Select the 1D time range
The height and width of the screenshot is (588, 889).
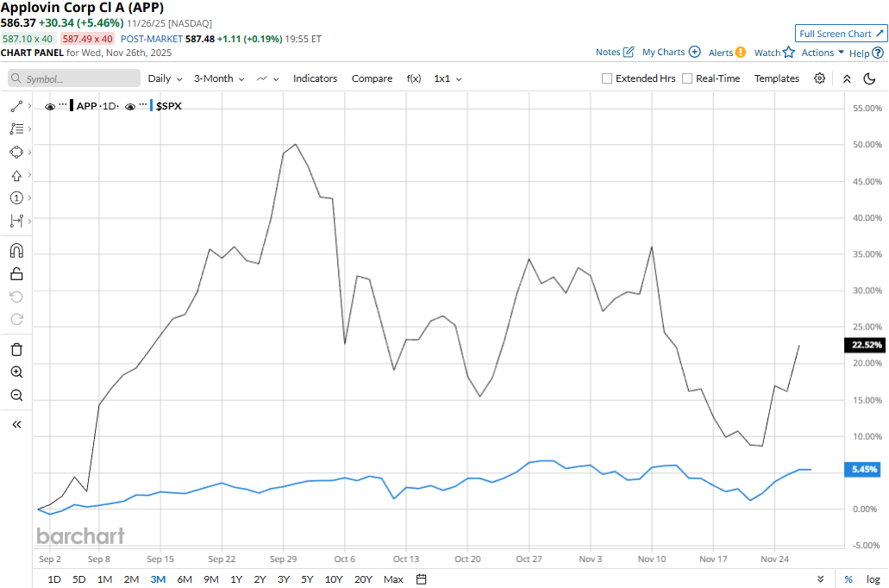(x=53, y=579)
